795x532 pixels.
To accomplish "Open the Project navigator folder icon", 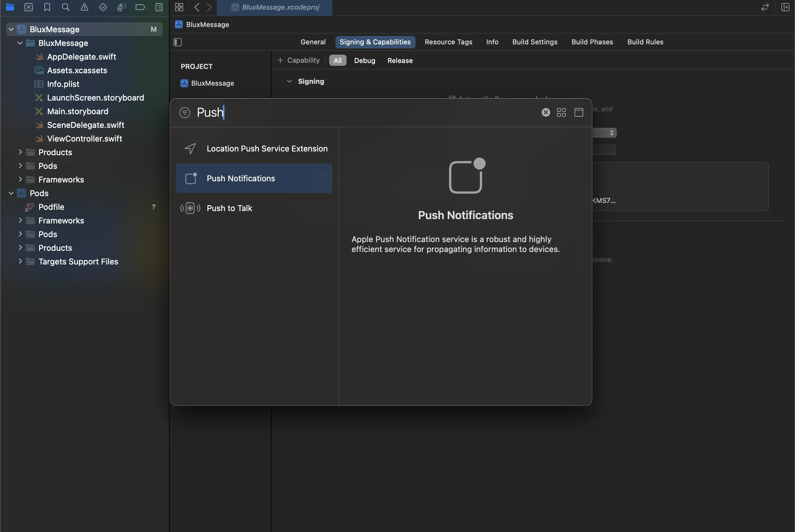I will coord(10,7).
